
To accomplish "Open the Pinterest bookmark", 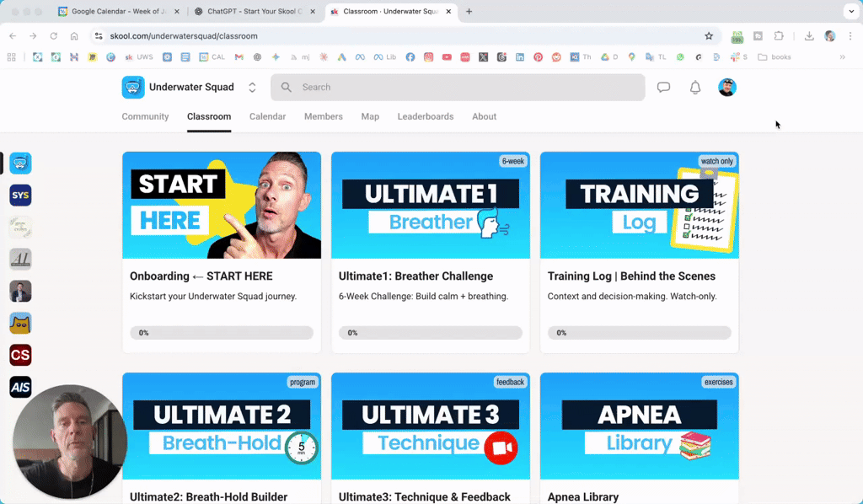I will pyautogui.click(x=538, y=57).
